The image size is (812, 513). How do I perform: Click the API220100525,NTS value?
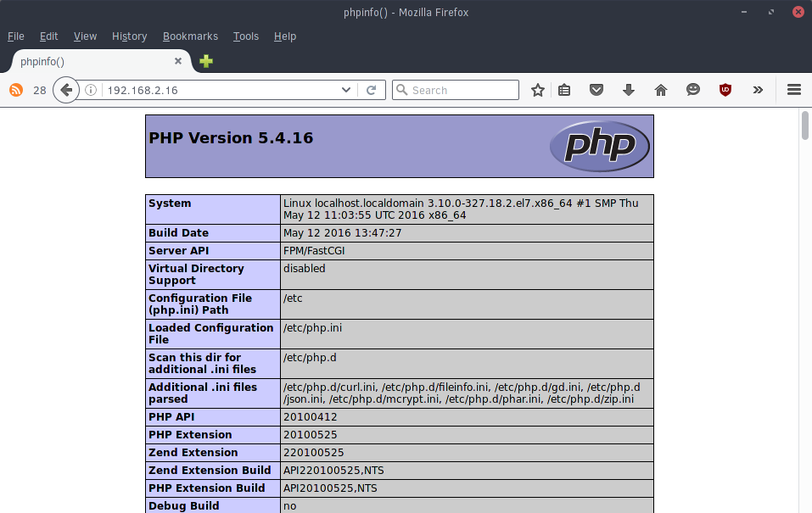tap(333, 470)
